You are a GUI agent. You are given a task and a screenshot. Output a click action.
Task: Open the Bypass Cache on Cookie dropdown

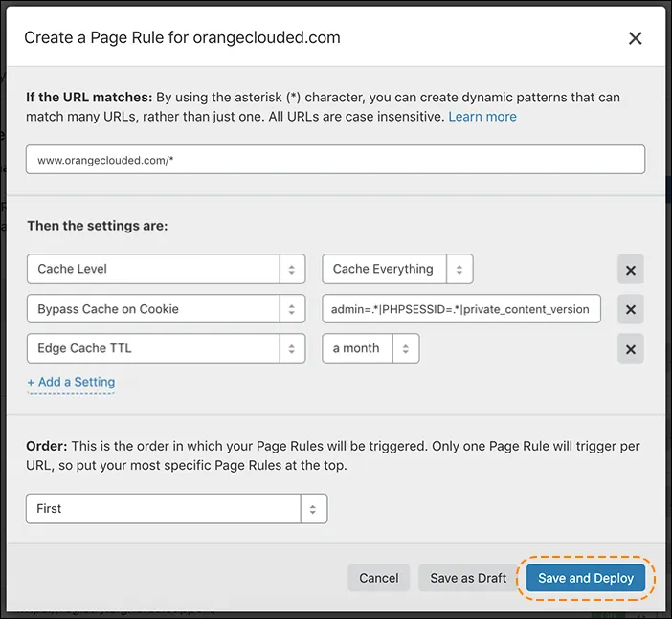coord(166,309)
